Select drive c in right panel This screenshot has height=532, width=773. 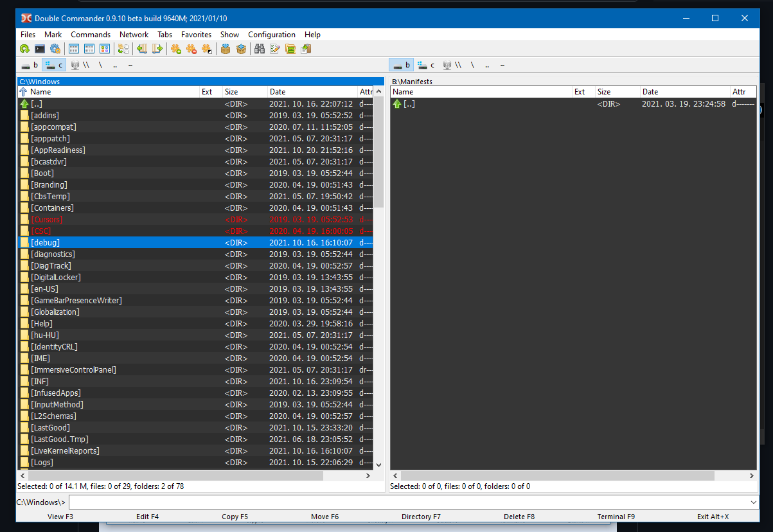point(425,65)
